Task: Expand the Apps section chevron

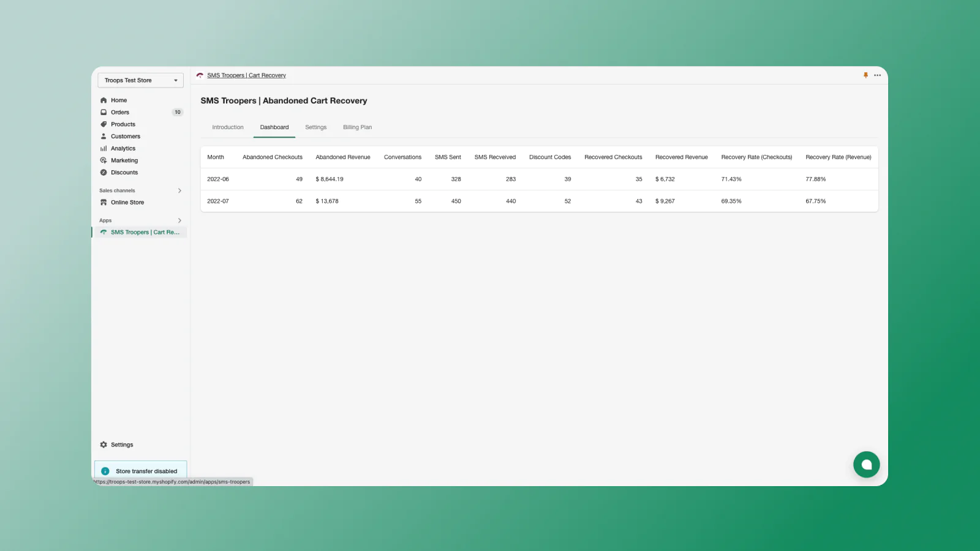Action: (179, 220)
